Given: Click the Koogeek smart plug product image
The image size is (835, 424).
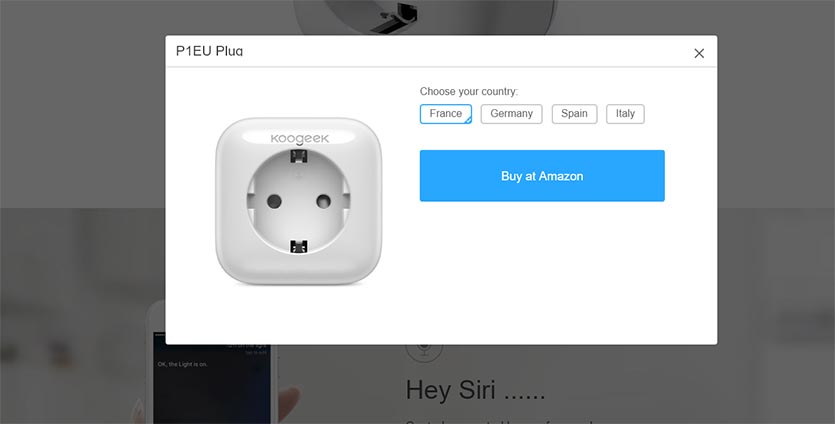Looking at the screenshot, I should (x=298, y=201).
